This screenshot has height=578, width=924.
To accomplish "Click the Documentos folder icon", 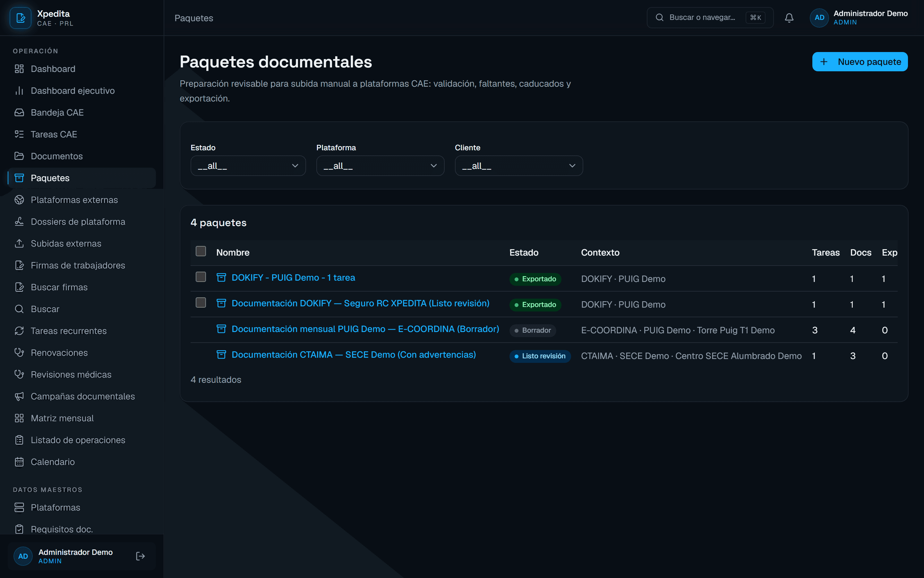I will 19,156.
